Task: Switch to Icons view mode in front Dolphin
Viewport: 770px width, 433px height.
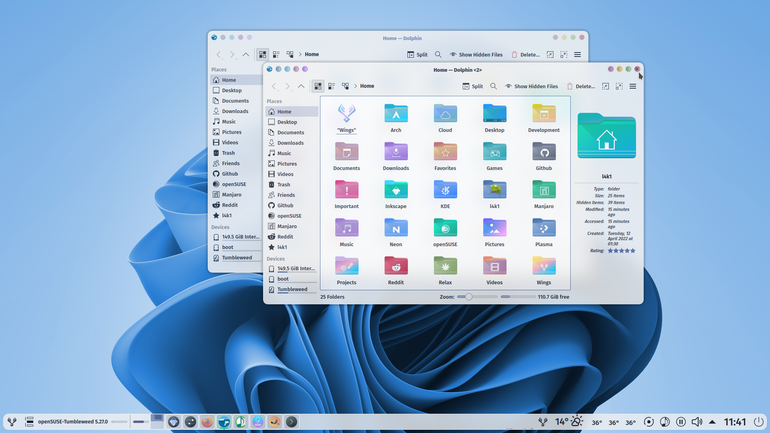Action: tap(318, 86)
